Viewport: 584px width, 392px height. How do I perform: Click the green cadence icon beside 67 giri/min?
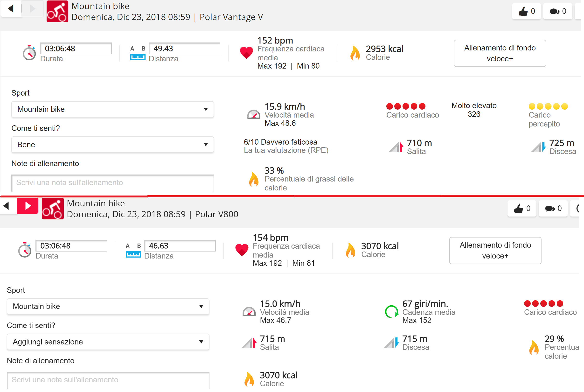pos(391,311)
